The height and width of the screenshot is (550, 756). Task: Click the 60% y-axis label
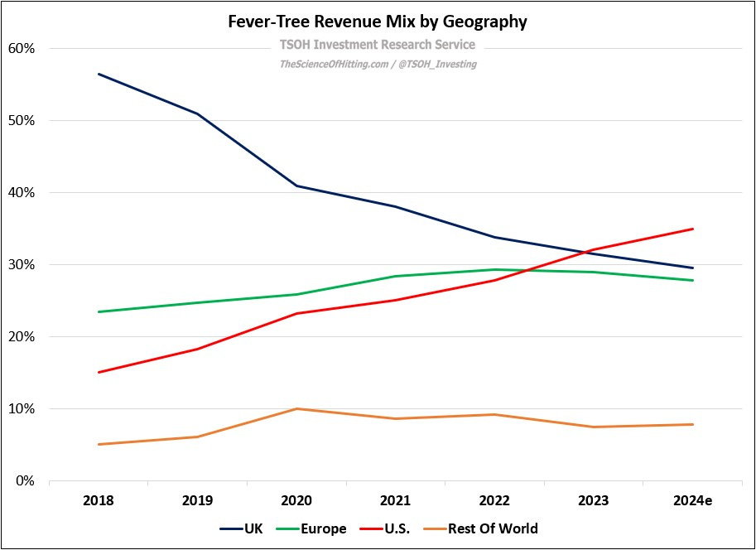22,48
